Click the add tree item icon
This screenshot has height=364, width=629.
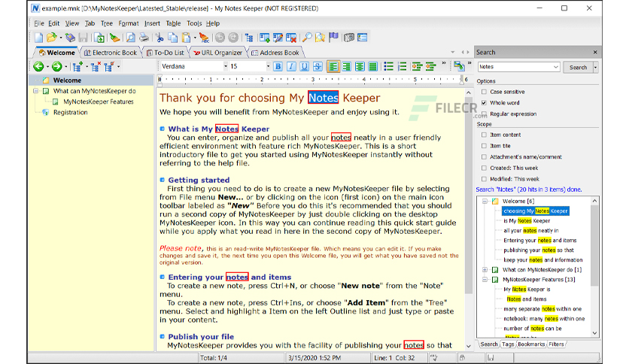(x=77, y=66)
